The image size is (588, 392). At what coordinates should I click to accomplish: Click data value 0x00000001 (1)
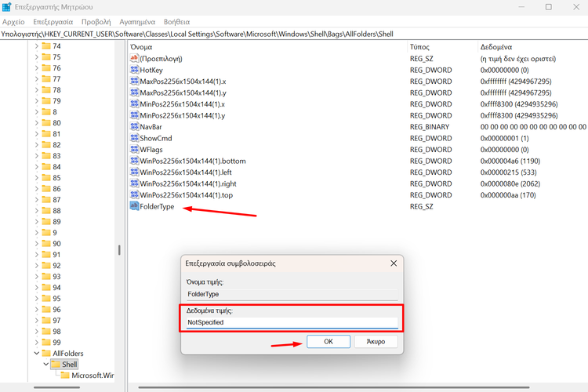point(504,138)
